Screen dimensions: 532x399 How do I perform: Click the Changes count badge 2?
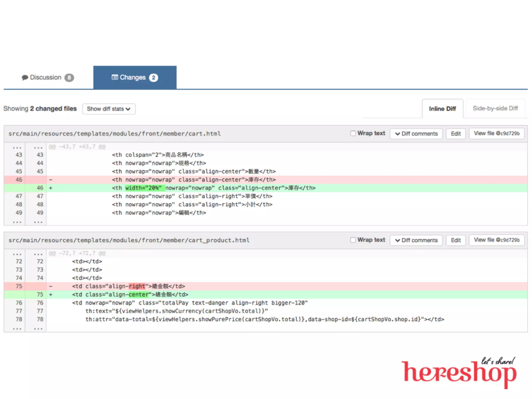point(154,78)
